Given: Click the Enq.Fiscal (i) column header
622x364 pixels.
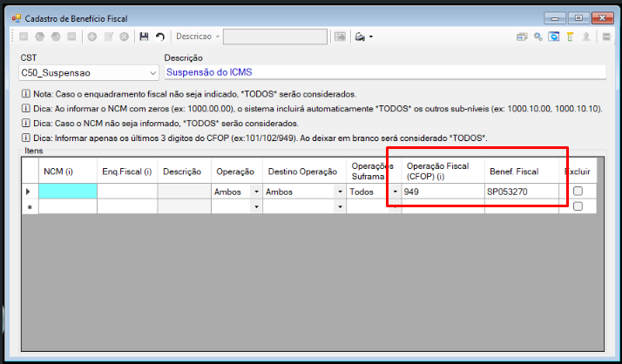Looking at the screenshot, I should coord(127,172).
